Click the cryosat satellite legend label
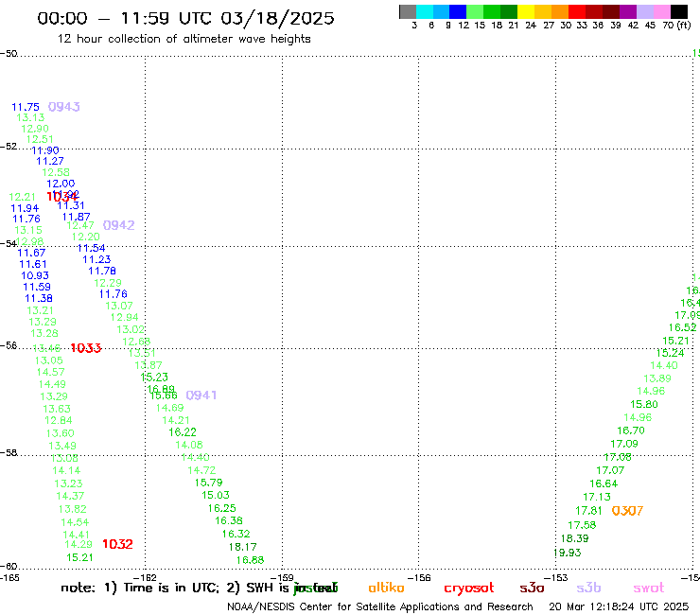700x615 pixels. click(x=469, y=589)
